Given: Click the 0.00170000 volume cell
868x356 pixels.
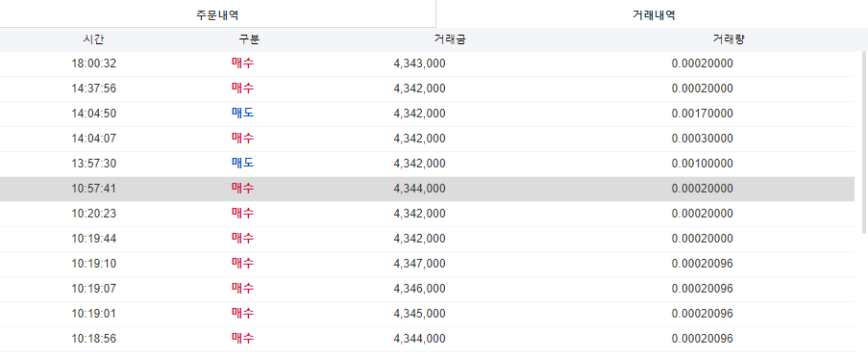Looking at the screenshot, I should click(702, 114).
